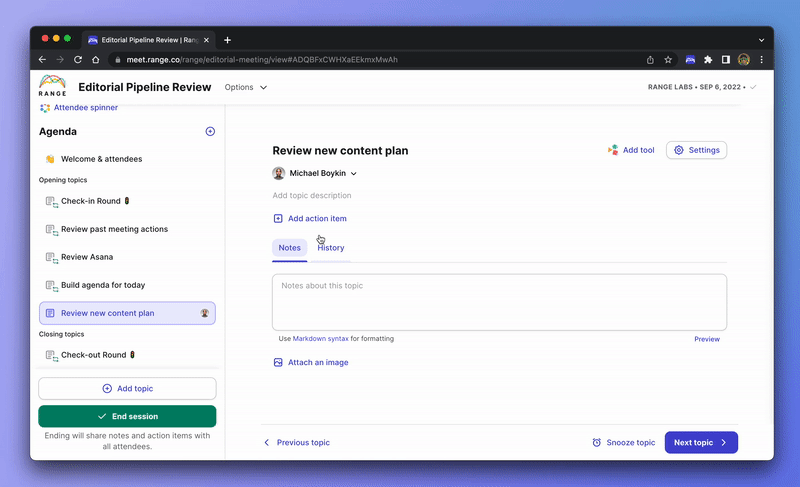Open the Attendee spinner tool
This screenshot has height=487, width=800.
pos(80,108)
